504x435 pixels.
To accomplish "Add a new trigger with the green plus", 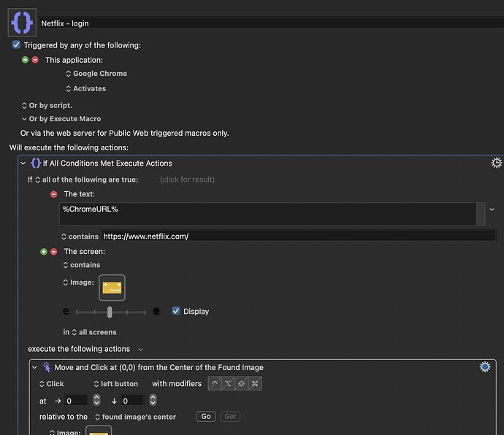I will (25, 60).
